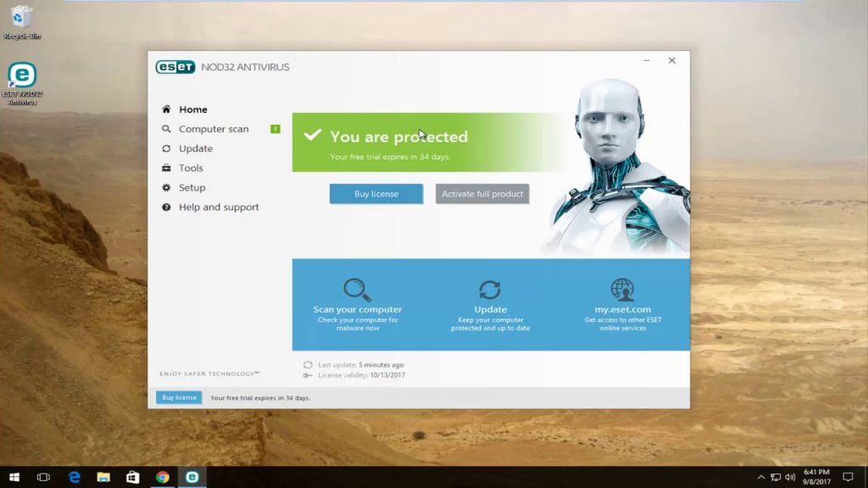Open the taskbar clock and date
This screenshot has width=868, height=488.
pyautogui.click(x=816, y=477)
